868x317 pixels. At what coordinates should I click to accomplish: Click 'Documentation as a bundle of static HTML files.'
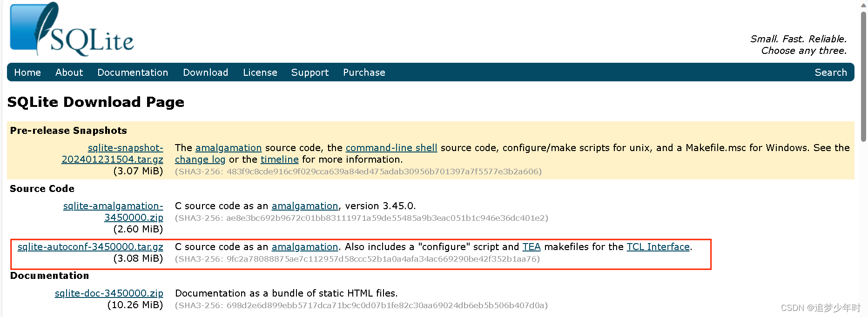coord(286,293)
